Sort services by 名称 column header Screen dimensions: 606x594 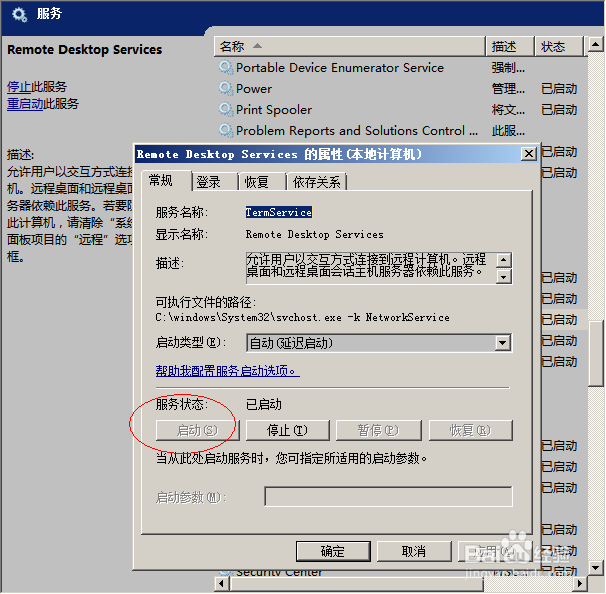(x=350, y=46)
